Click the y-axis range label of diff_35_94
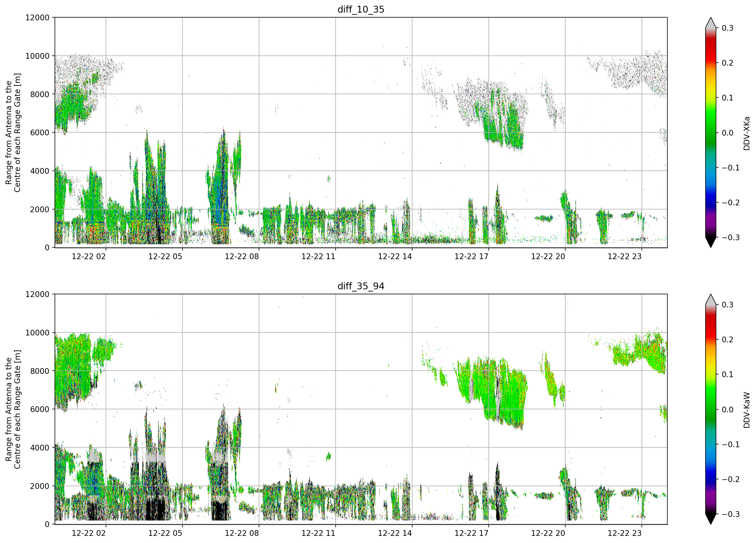This screenshot has width=756, height=543. pos(13,409)
